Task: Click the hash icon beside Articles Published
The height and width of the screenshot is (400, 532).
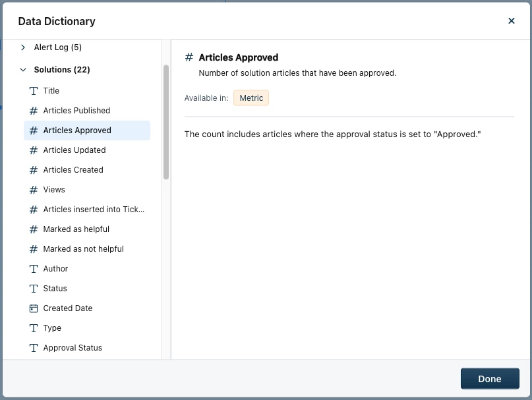Action: pyautogui.click(x=34, y=111)
